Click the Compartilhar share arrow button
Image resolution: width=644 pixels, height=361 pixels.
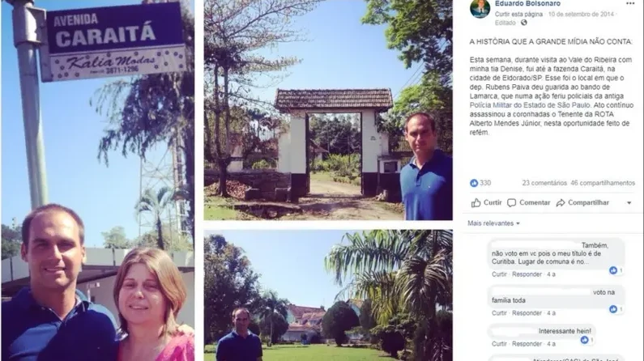click(x=582, y=202)
